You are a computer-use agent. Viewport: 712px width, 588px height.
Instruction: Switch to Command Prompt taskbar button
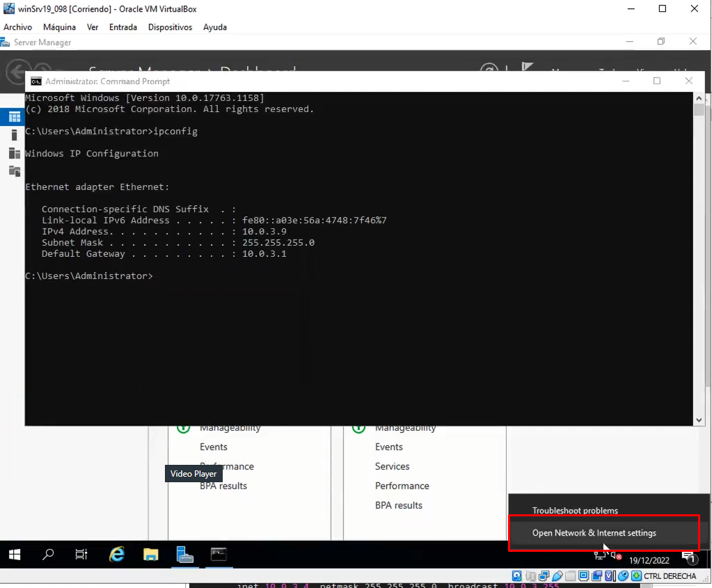point(219,555)
